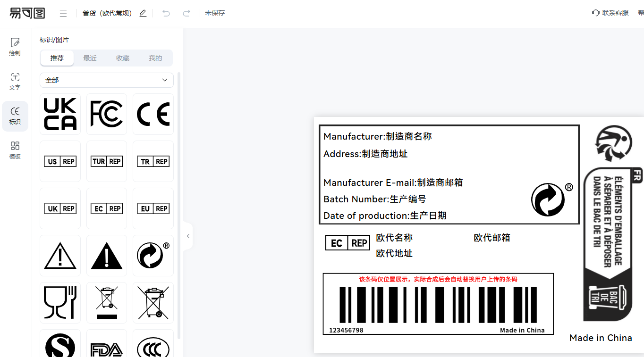The width and height of the screenshot is (644, 357).
Task: Choose the UK REP symbol
Action: click(60, 208)
